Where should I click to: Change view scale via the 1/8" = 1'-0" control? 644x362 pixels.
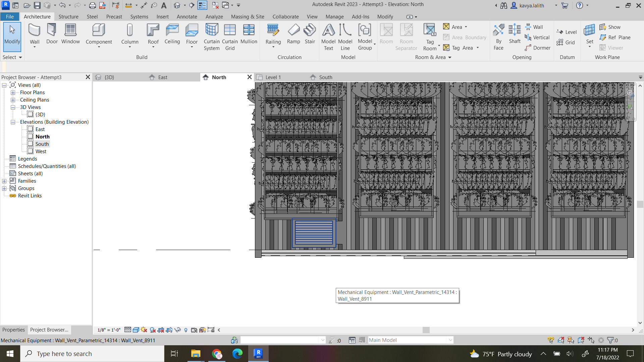[x=109, y=330]
